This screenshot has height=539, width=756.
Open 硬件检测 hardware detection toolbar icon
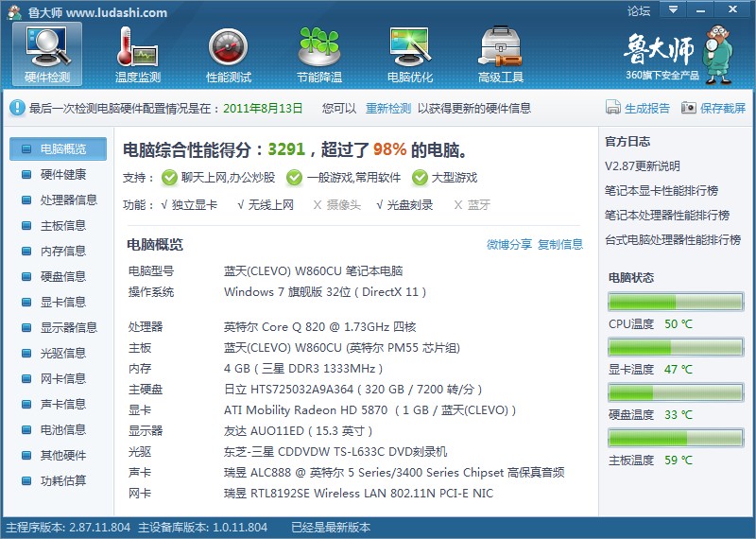coord(47,54)
